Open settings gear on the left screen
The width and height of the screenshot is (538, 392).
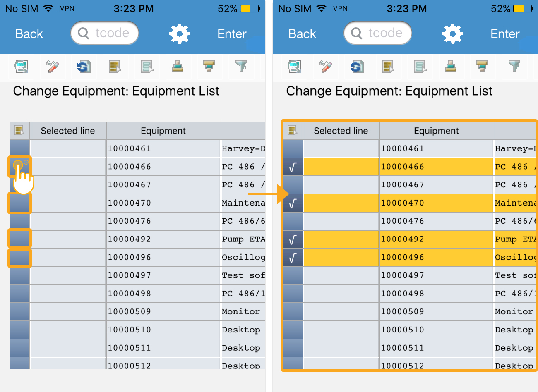point(179,34)
